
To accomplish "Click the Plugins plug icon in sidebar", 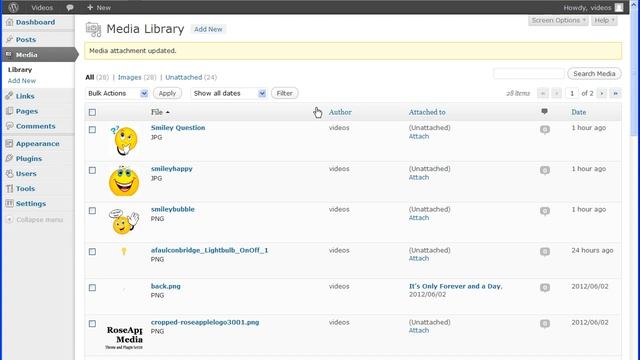I will pos(9,158).
